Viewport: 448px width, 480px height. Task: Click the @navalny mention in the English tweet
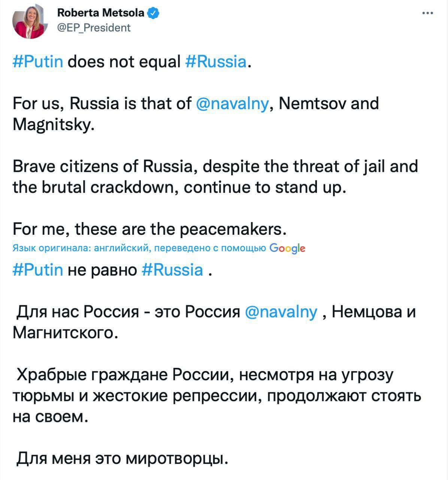pos(232,103)
